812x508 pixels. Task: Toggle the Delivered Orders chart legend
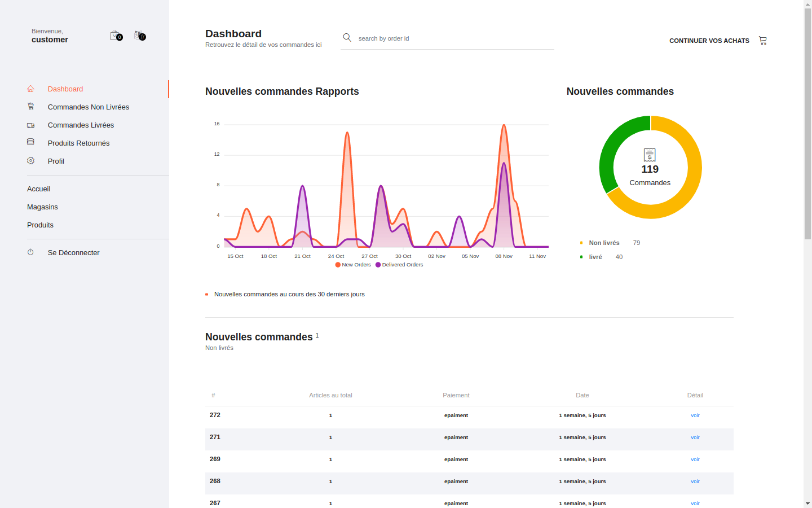pos(399,265)
